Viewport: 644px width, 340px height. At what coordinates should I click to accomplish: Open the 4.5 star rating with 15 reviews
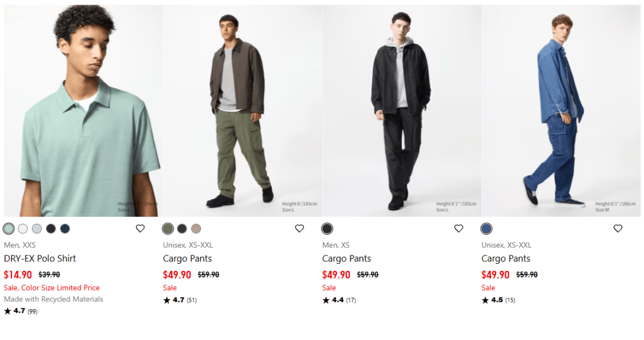[499, 300]
